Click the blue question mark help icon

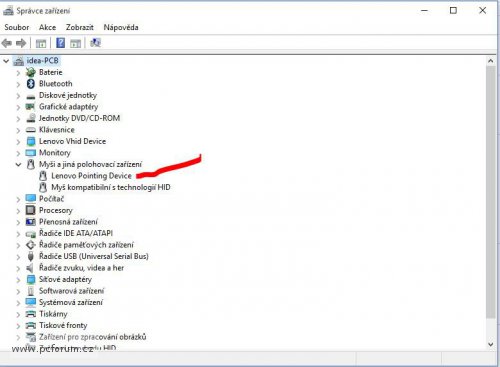60,43
